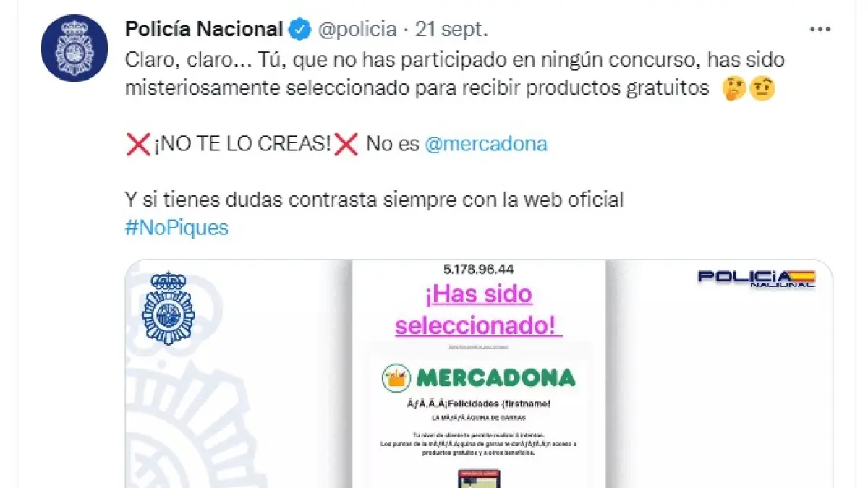This screenshot has width=868, height=488.
Task: Click the MERCADONA green wordmark
Action: point(496,377)
